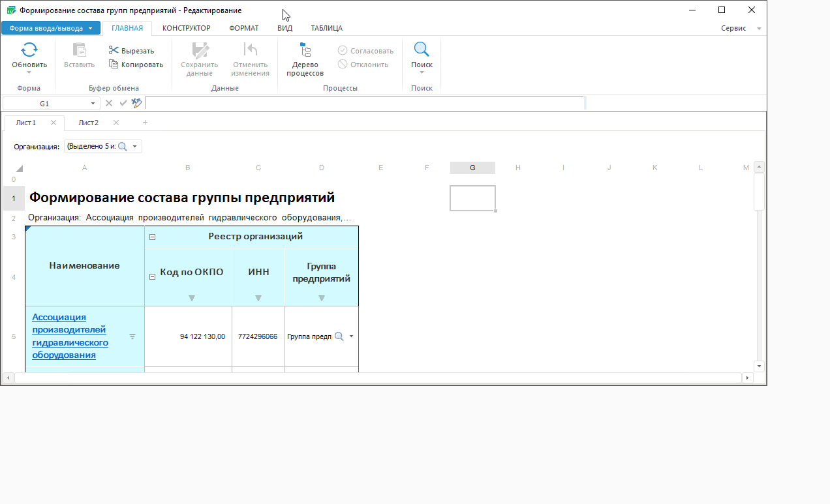Click the filter icon in Наименование row
The image size is (830, 504).
pyautogui.click(x=132, y=336)
